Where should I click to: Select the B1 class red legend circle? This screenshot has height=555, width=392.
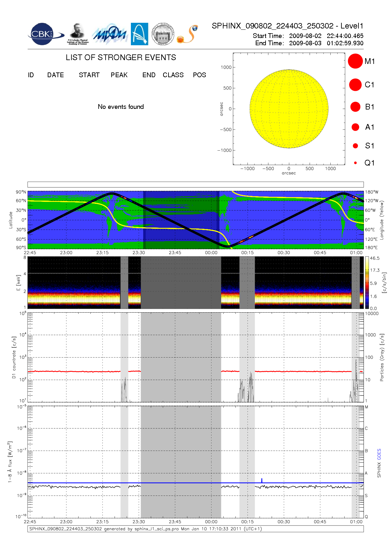pos(355,107)
